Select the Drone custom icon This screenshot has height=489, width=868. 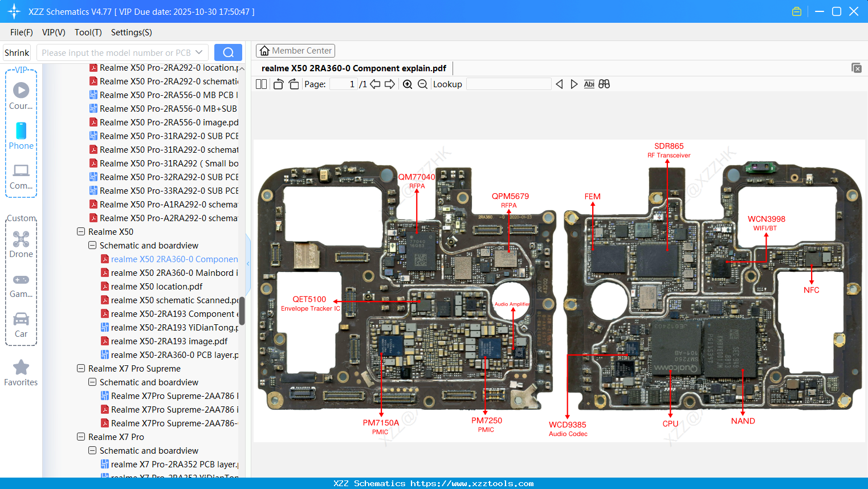pyautogui.click(x=21, y=239)
